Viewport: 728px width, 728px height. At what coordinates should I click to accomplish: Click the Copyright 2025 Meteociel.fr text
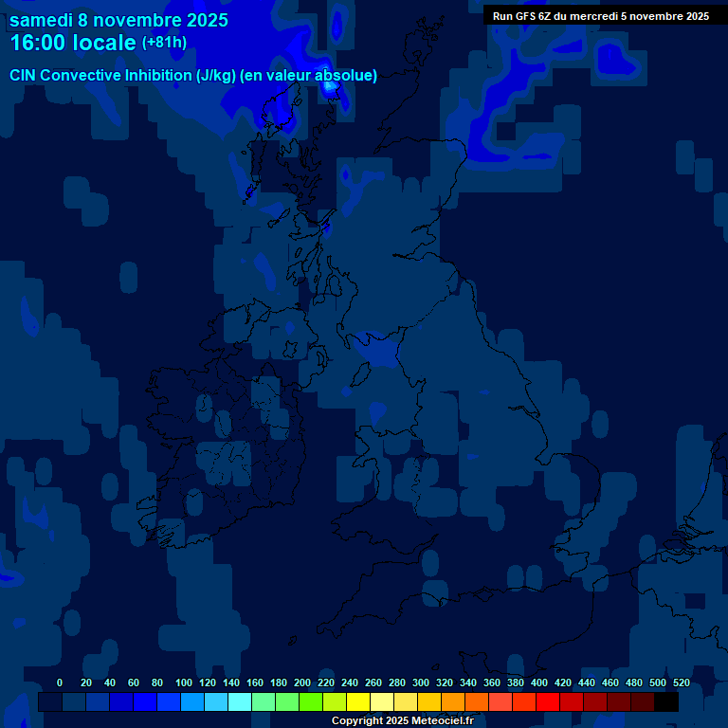coord(402,721)
